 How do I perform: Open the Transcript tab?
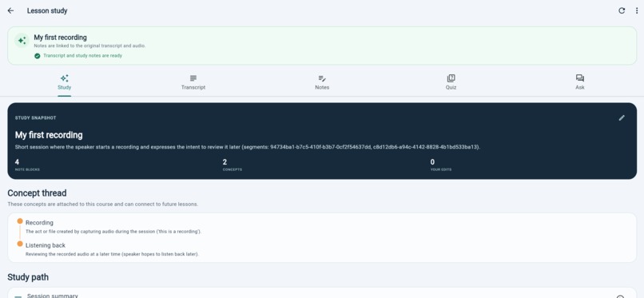pos(193,82)
